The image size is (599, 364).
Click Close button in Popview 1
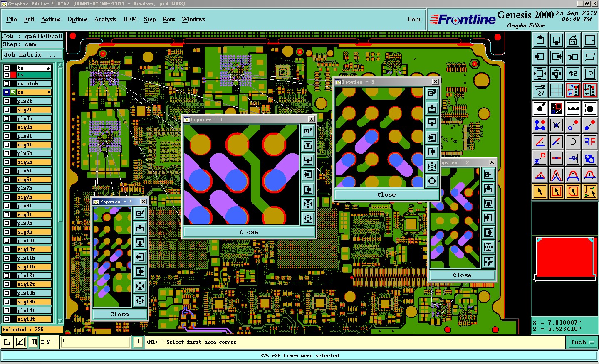(249, 232)
